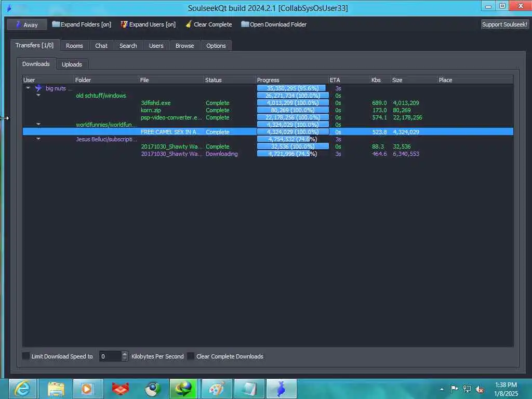Select the 'Jesus Belluci/subscripti...' folder text
This screenshot has width=532, height=399.
[x=106, y=139]
